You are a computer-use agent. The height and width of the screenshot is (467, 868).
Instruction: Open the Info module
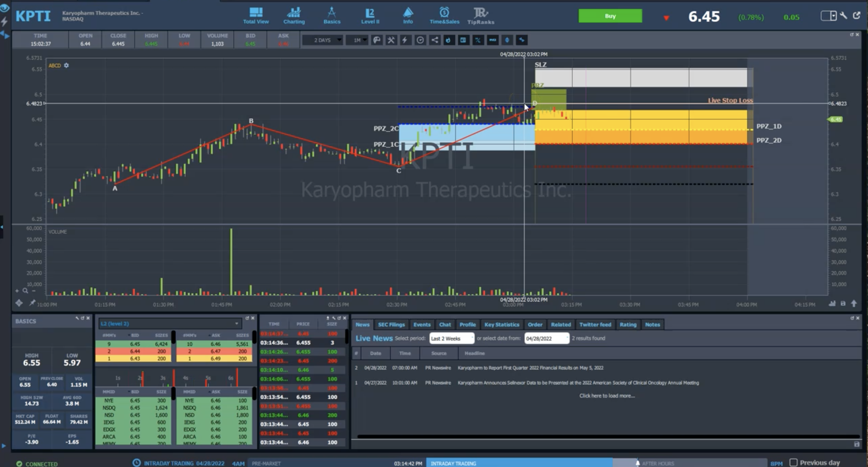pyautogui.click(x=408, y=15)
